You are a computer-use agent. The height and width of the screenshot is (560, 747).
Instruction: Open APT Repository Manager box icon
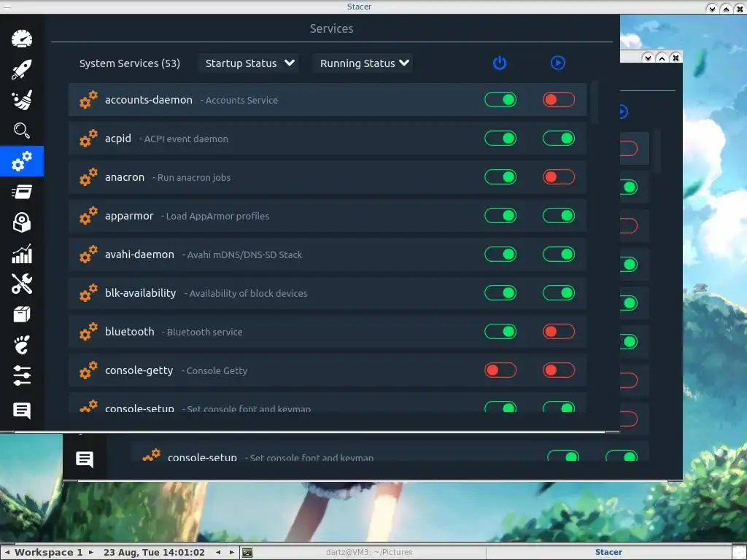[x=22, y=314]
